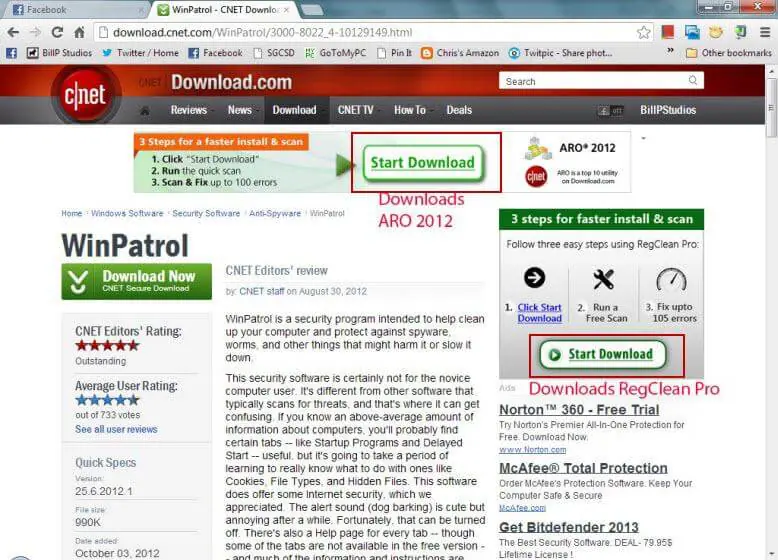Open the CNET TV menu
778x560 pixels.
tap(356, 110)
